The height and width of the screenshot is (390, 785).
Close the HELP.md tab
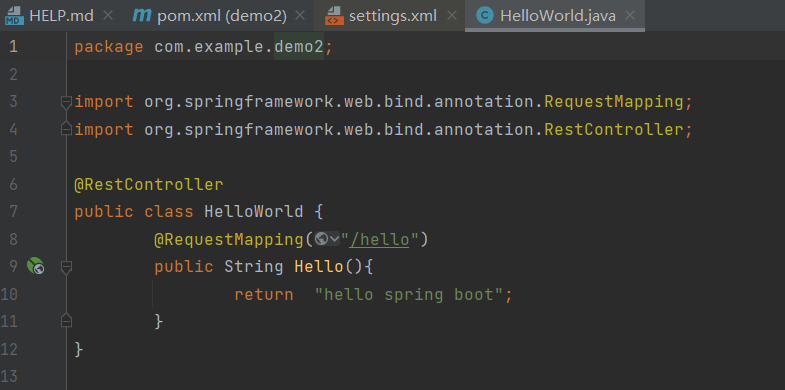108,16
